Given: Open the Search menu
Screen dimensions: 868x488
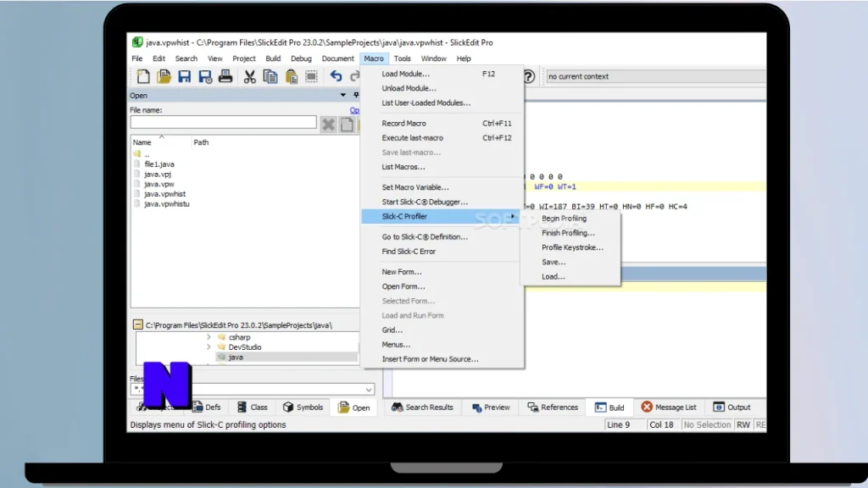Looking at the screenshot, I should (x=186, y=58).
